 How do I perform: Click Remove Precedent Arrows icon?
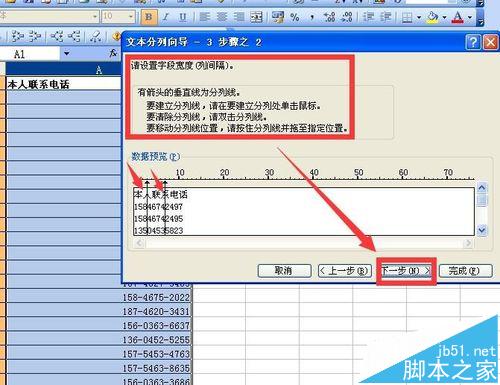pyautogui.click(x=34, y=36)
